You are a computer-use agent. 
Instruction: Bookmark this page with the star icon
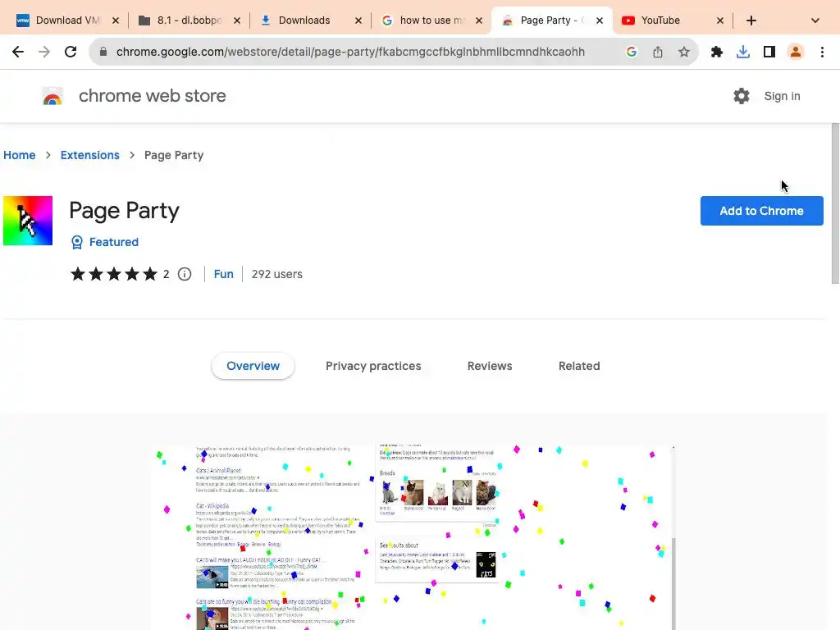[x=684, y=52]
